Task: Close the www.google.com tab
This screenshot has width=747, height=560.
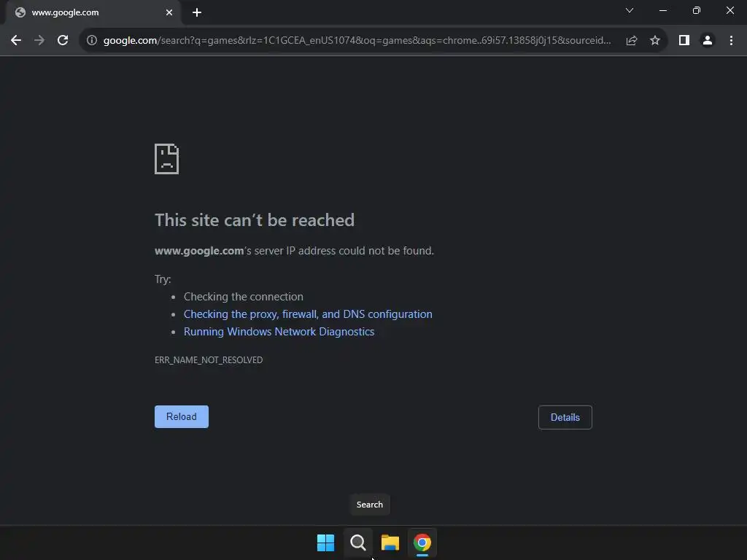Action: point(169,13)
